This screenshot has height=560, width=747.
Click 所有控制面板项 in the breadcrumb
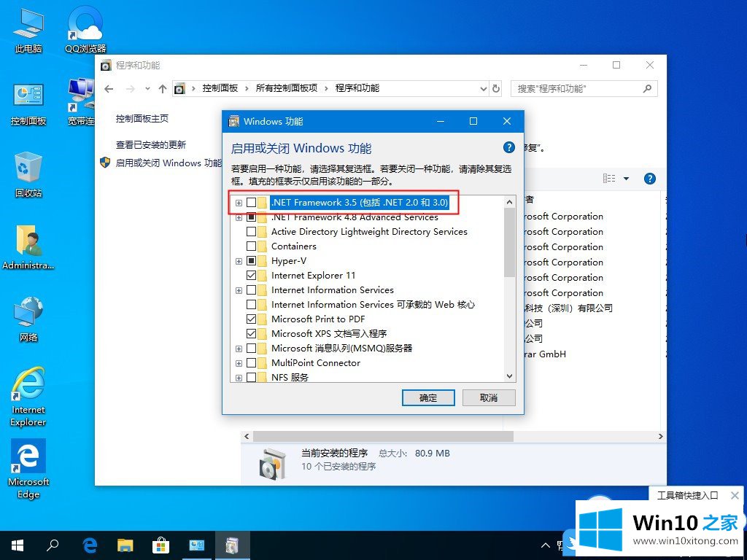tap(286, 88)
